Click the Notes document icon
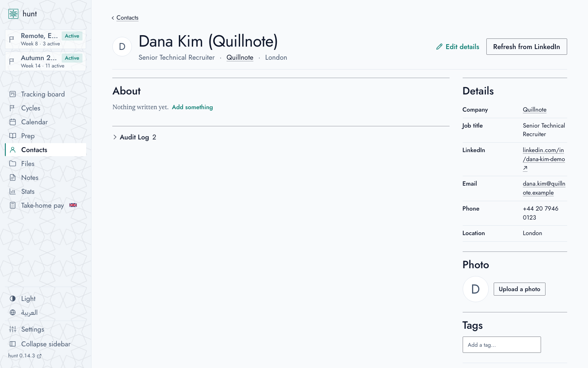588x368 pixels. 13,177
